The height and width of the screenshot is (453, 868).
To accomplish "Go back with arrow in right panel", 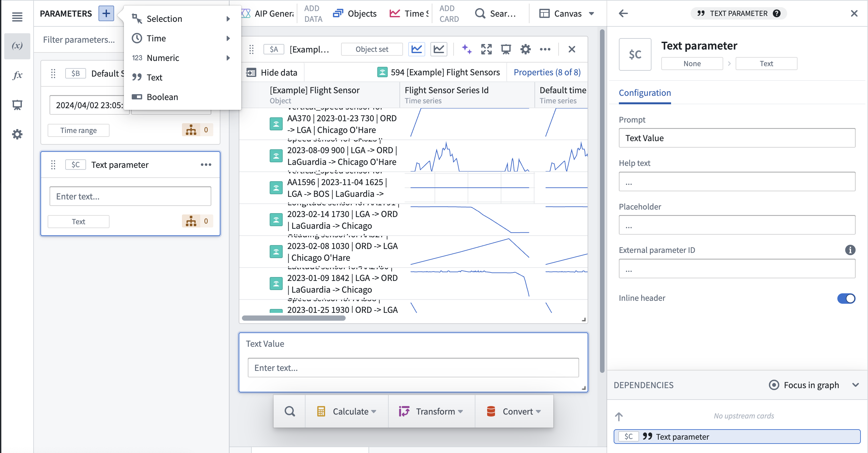I will pyautogui.click(x=623, y=13).
